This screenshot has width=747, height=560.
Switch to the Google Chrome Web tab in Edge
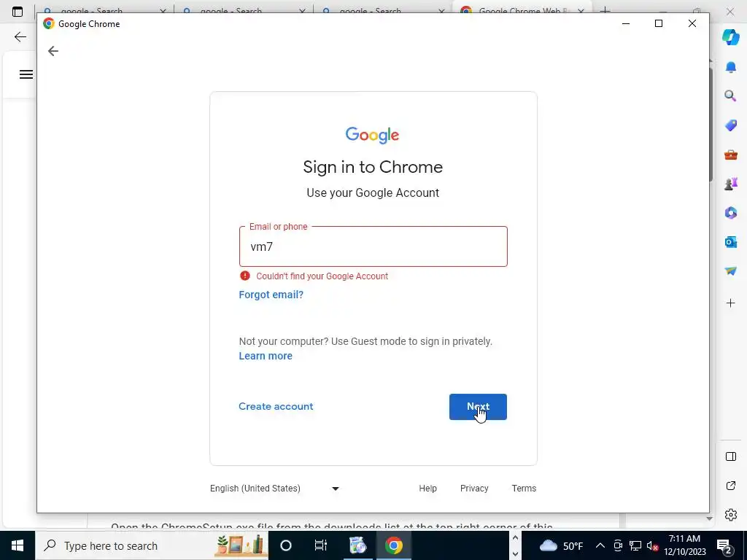522,10
